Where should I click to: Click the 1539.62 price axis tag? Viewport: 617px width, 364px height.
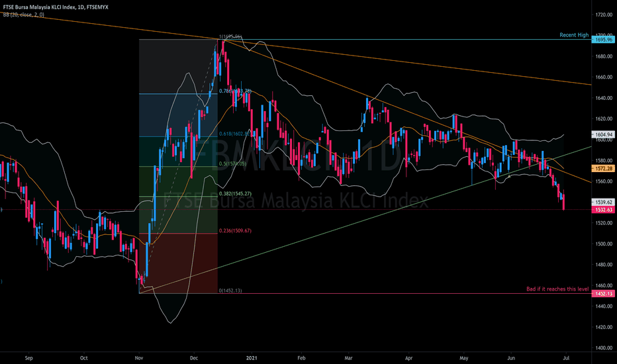(x=604, y=203)
